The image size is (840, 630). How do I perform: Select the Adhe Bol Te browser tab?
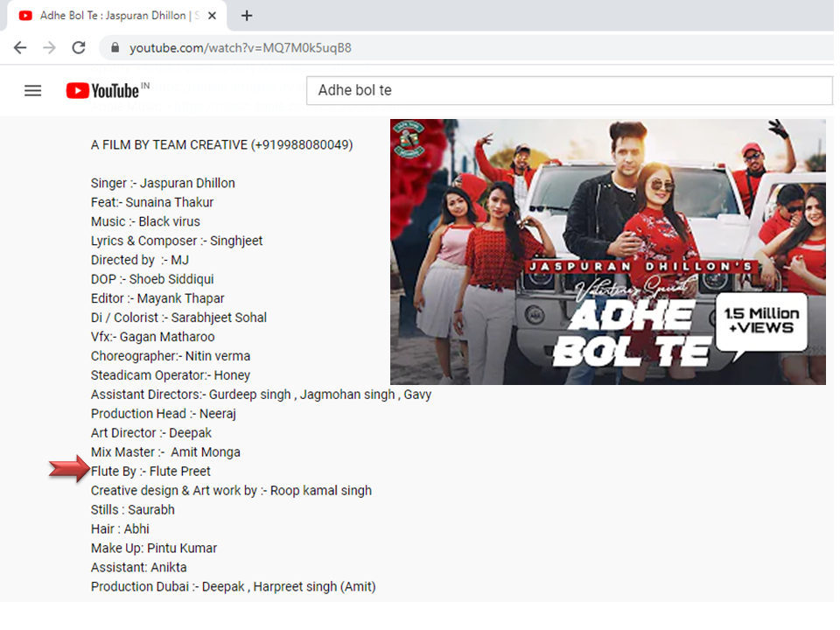pos(114,16)
